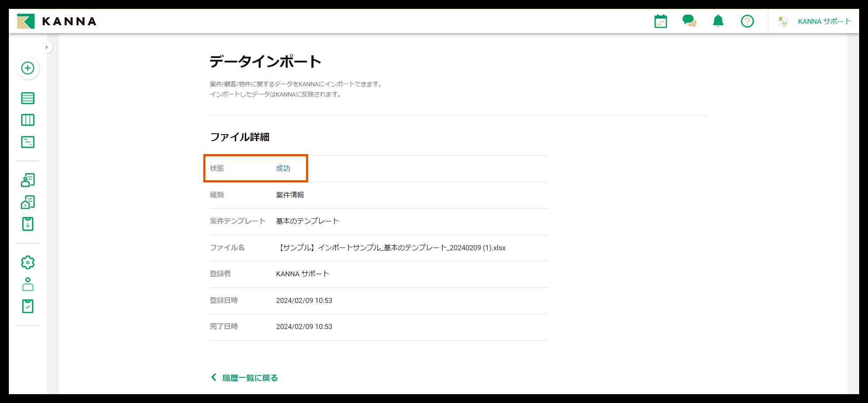Screen dimensions: 868x403
Task: Click the KANNA サポート avatar circle
Action: tap(783, 21)
